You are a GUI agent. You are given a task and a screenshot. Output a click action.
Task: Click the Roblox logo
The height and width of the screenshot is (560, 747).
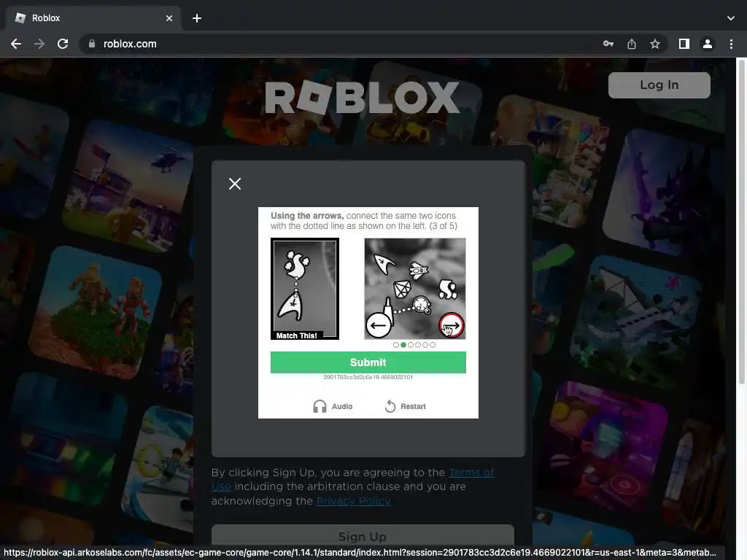362,97
